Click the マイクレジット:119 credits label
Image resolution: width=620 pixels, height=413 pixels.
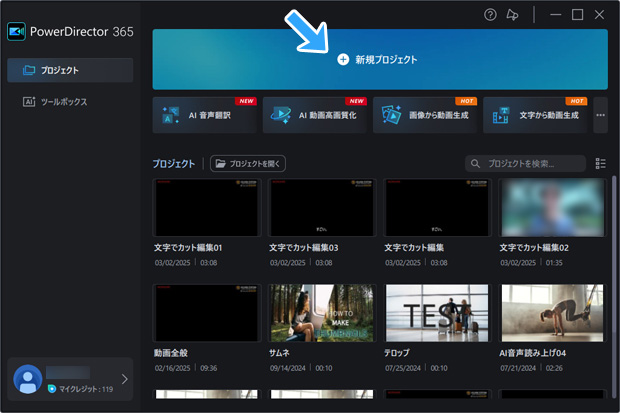[x=86, y=389]
